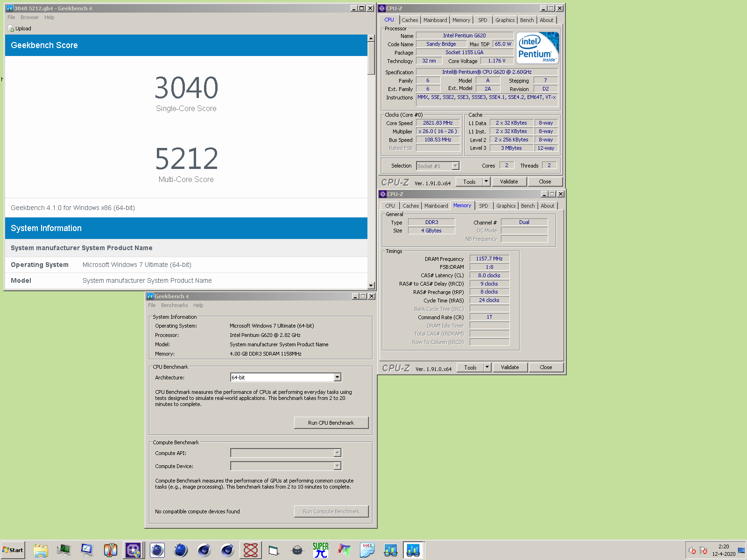Launch SUPER PI from the taskbar
747x560 pixels.
tap(321, 550)
